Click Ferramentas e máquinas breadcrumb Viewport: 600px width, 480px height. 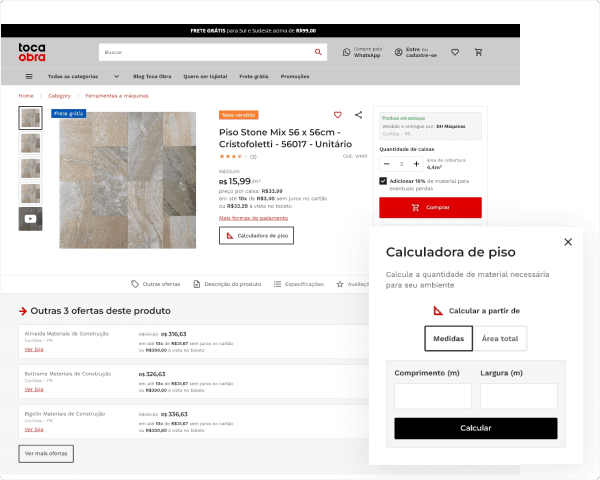click(117, 96)
